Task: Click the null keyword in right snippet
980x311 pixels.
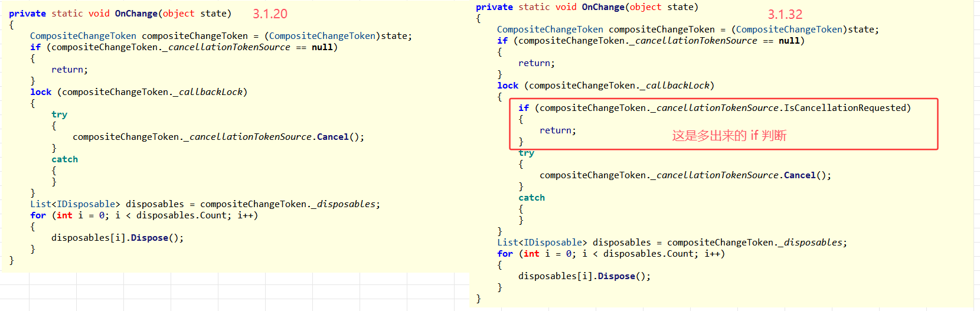Action: (789, 41)
